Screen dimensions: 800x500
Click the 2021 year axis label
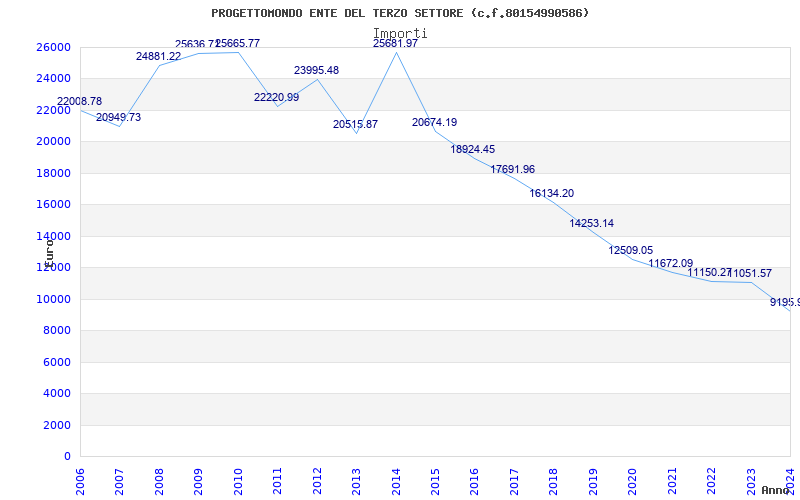tap(672, 481)
